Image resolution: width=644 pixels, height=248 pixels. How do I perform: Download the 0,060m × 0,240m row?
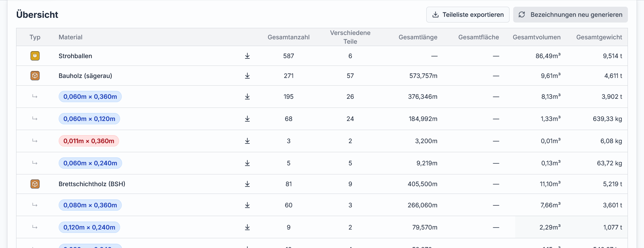[x=247, y=163]
